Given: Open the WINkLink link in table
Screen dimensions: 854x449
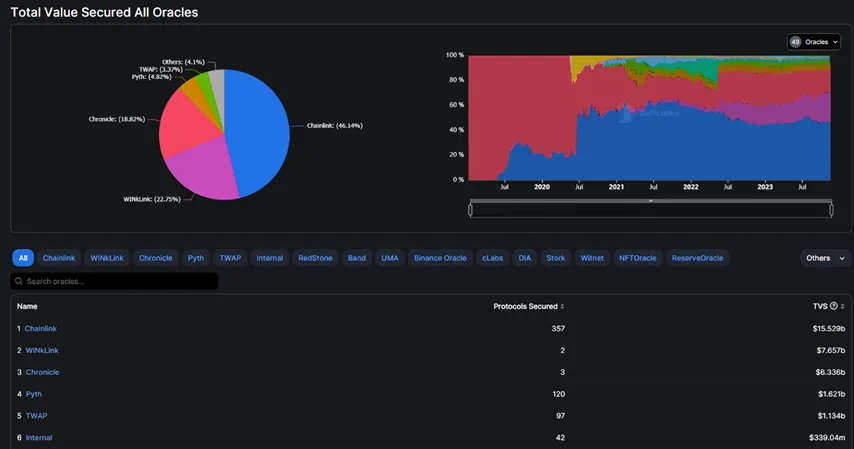Looking at the screenshot, I should (x=42, y=350).
